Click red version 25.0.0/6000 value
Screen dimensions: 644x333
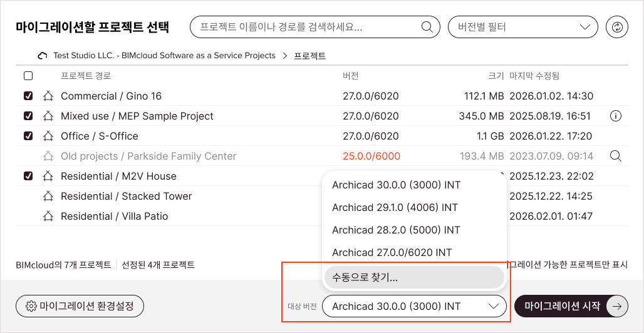coord(371,156)
